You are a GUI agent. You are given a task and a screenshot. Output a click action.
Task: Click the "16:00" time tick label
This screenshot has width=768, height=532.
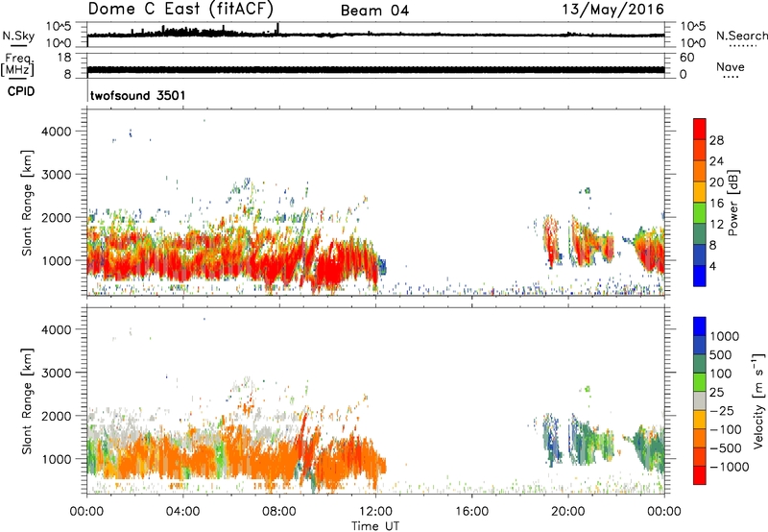471,512
